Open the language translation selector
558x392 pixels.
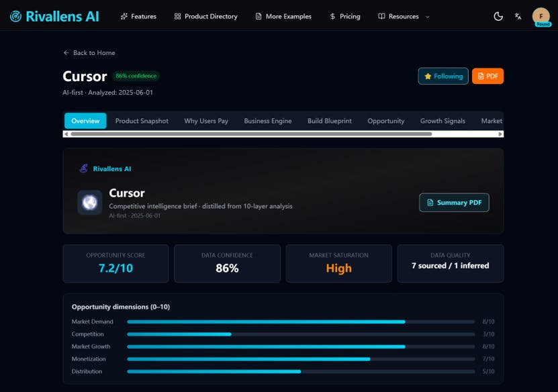[518, 16]
